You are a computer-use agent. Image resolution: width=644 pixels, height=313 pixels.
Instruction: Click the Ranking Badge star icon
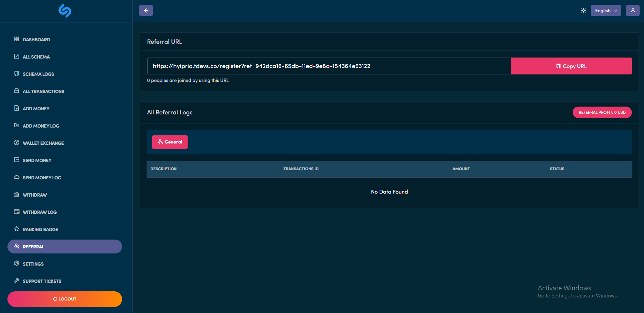17,229
